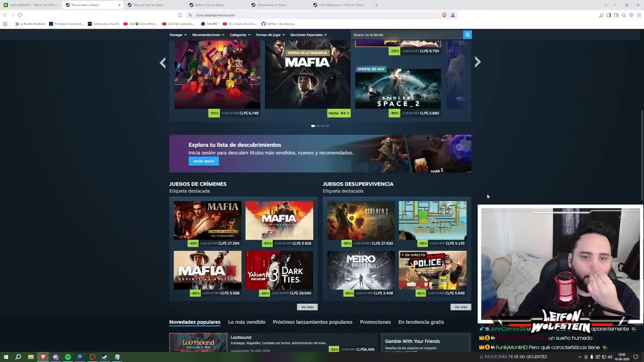Expand the Formas de jugar dropdown
This screenshot has width=644, height=362.
pyautogui.click(x=270, y=35)
